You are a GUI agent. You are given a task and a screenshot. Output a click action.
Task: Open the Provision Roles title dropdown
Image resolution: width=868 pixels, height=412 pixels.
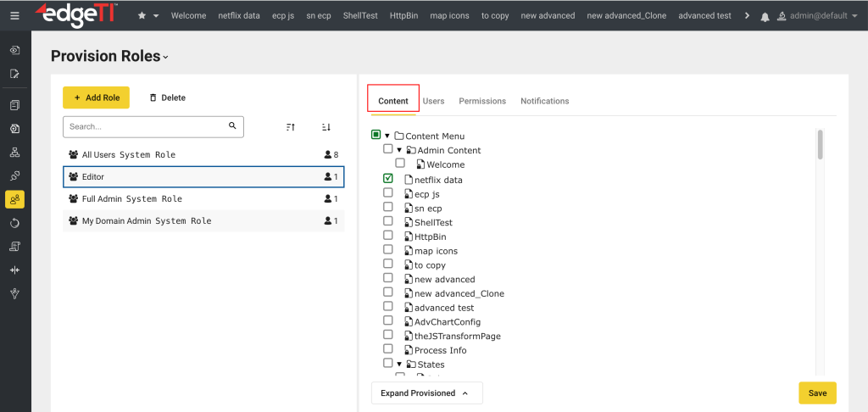click(166, 58)
